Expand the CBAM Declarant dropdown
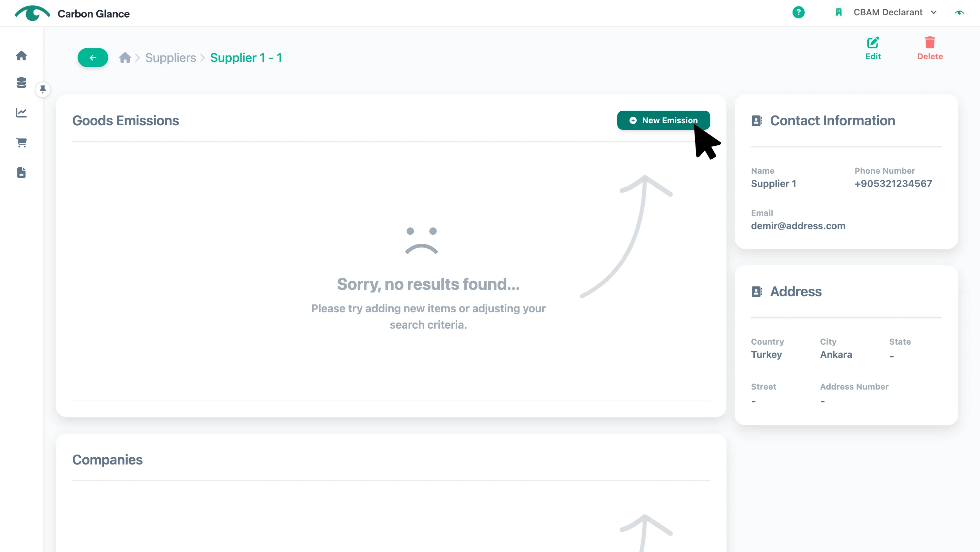980x552 pixels. point(895,13)
